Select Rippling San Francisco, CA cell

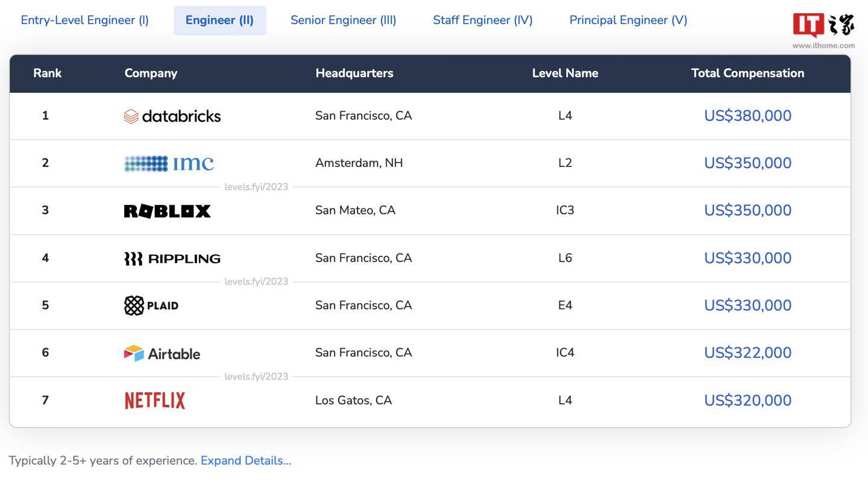pos(363,258)
